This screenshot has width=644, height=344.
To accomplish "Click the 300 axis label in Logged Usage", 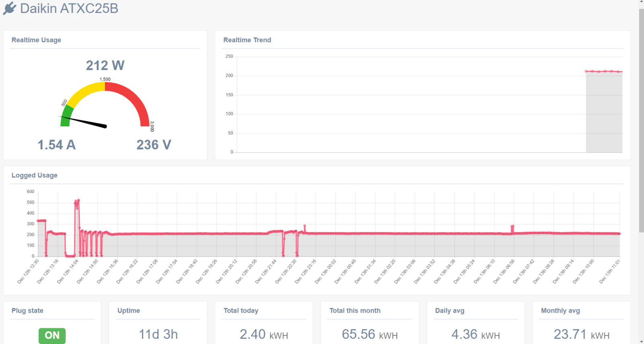I will [31, 224].
